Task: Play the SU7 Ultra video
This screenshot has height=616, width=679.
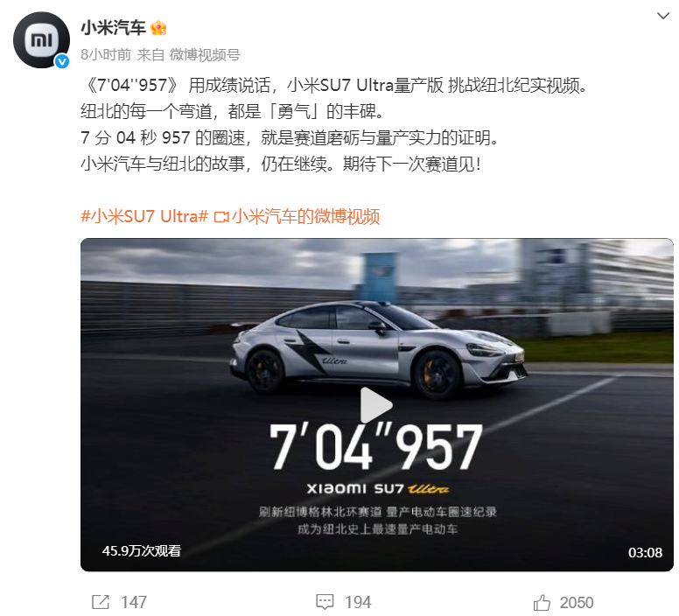Action: tap(376, 405)
